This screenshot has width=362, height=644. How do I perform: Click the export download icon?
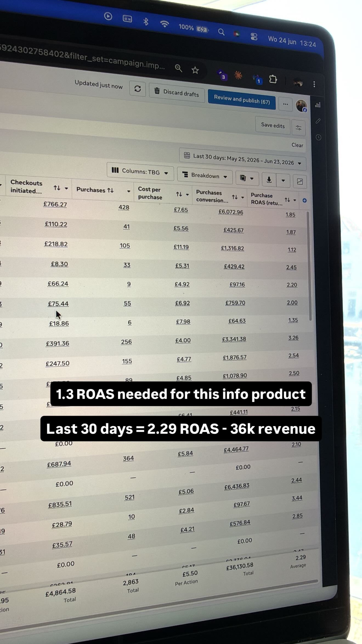coord(269,180)
